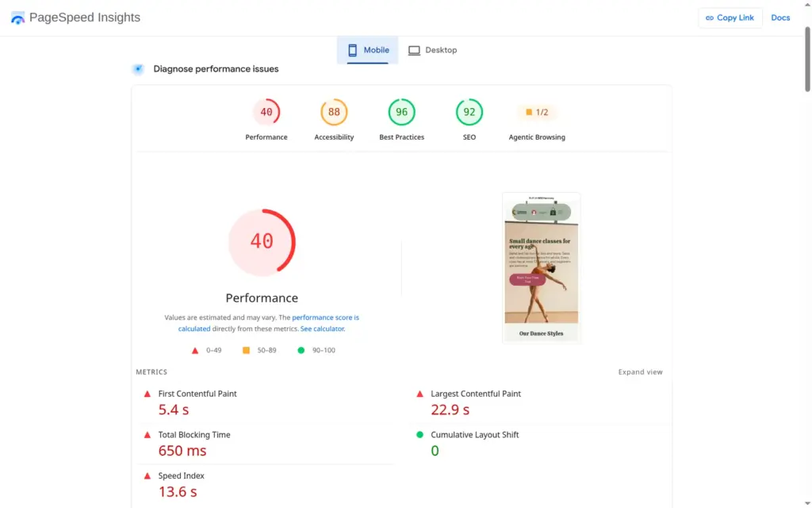Select the METRICS section heading

[x=151, y=372]
